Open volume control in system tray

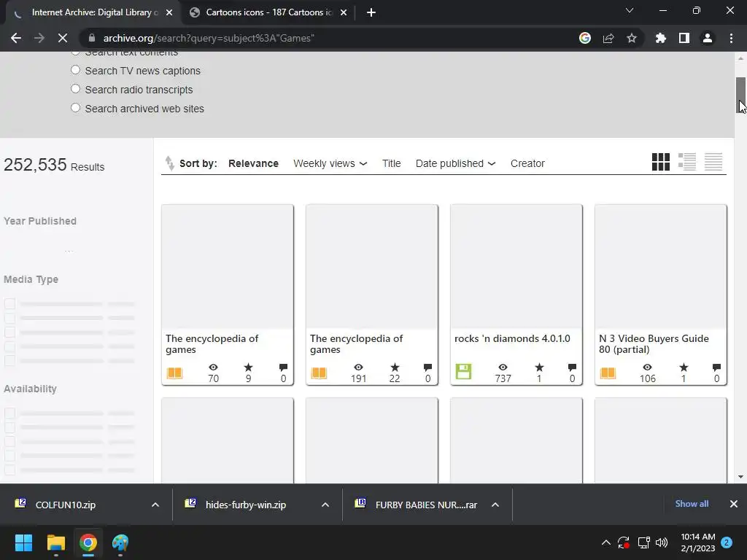point(662,542)
